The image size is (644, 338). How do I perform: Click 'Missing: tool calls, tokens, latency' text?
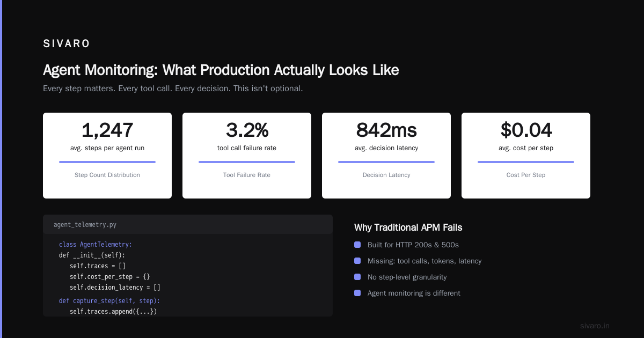(425, 261)
